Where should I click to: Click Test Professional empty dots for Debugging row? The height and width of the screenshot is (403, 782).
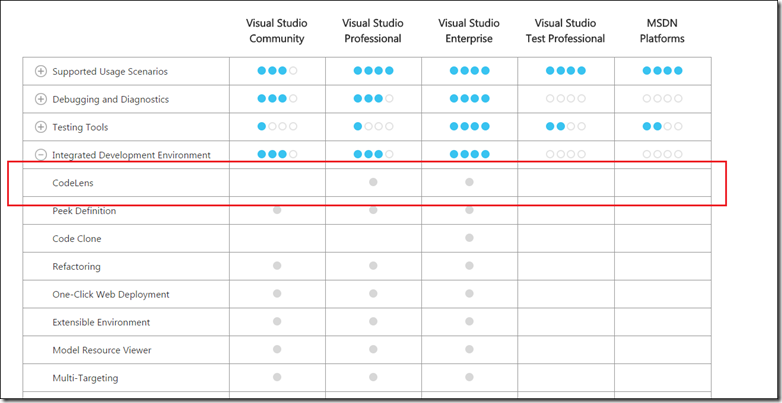(566, 99)
